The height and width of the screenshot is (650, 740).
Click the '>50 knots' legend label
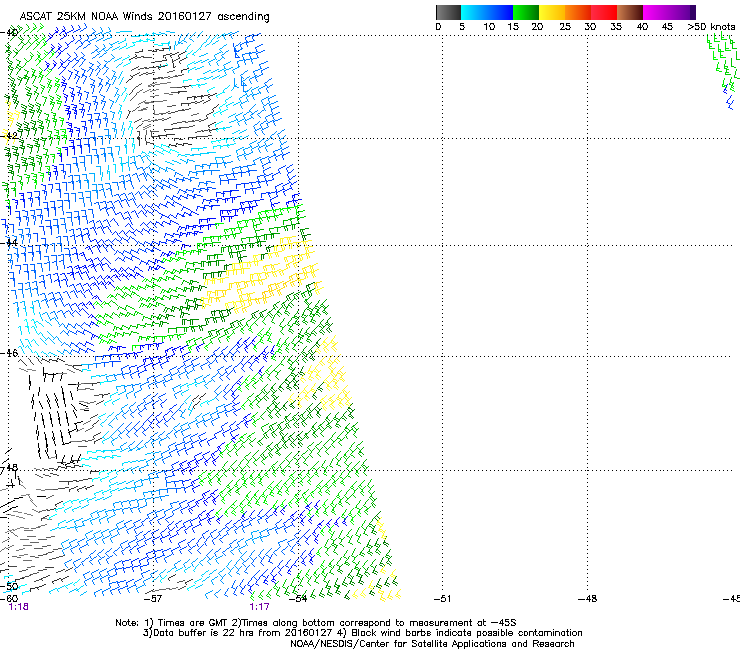[x=711, y=27]
